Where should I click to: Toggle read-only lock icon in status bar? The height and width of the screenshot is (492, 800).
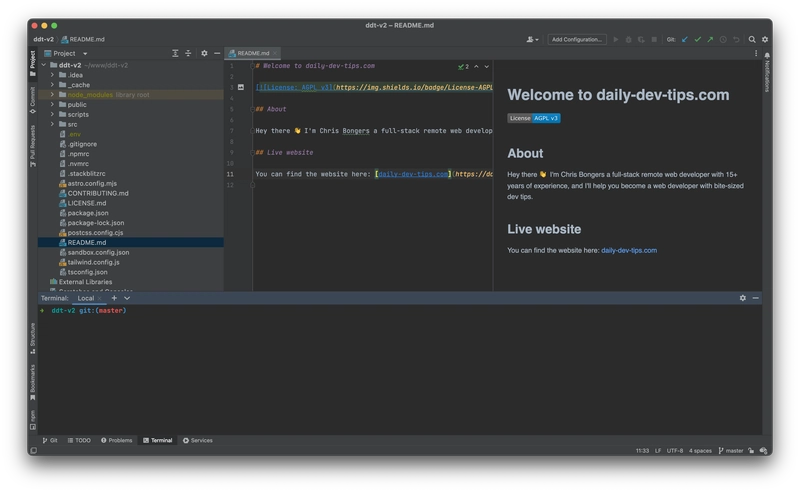[x=751, y=451]
